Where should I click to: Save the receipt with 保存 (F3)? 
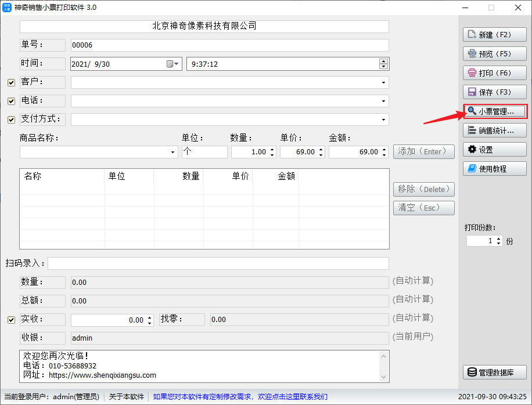[x=494, y=92]
